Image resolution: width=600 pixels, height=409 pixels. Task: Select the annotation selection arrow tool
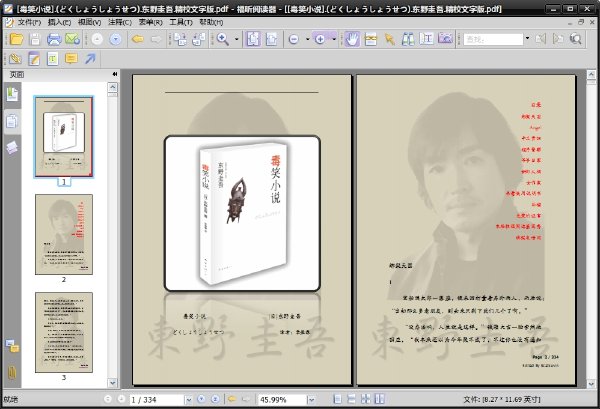click(390, 39)
